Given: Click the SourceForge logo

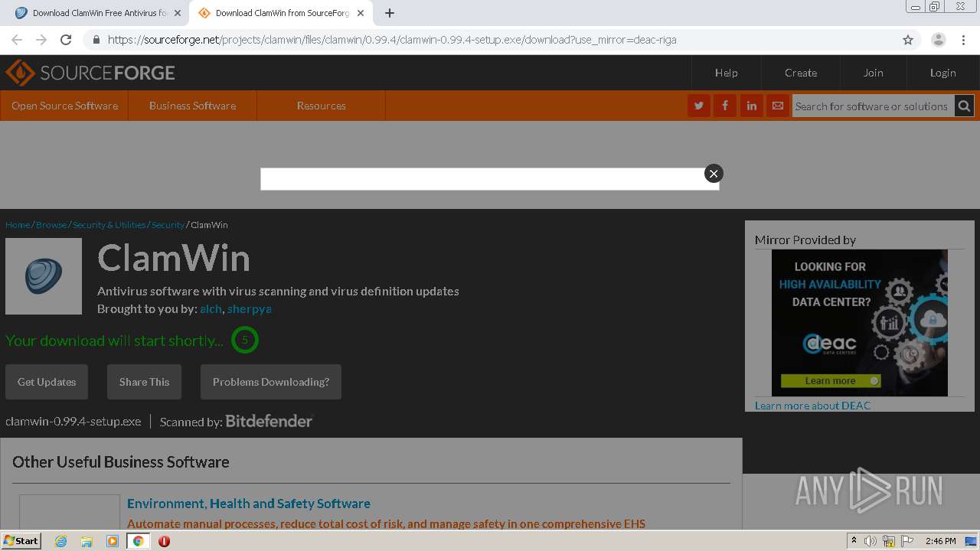Looking at the screenshot, I should (90, 73).
